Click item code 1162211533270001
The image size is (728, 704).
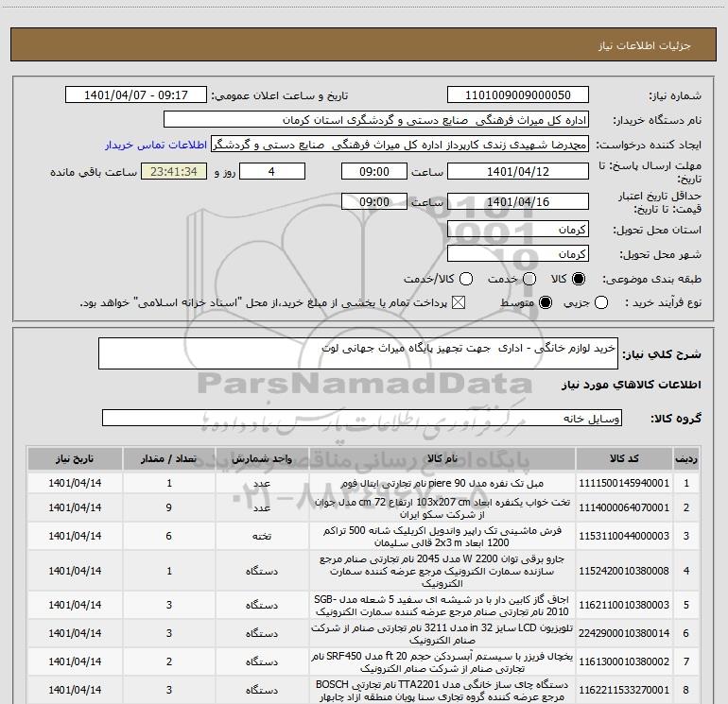(624, 690)
